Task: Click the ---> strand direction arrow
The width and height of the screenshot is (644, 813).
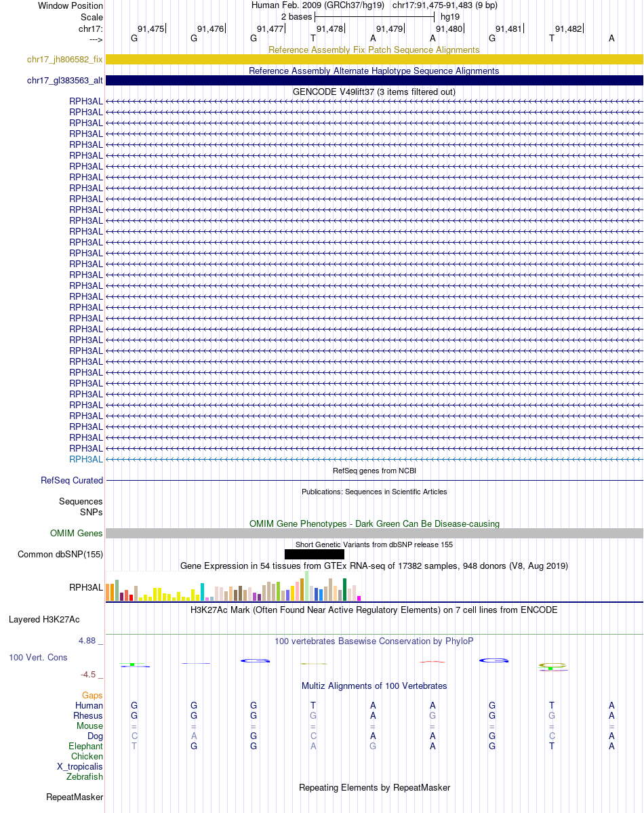Action: click(96, 39)
